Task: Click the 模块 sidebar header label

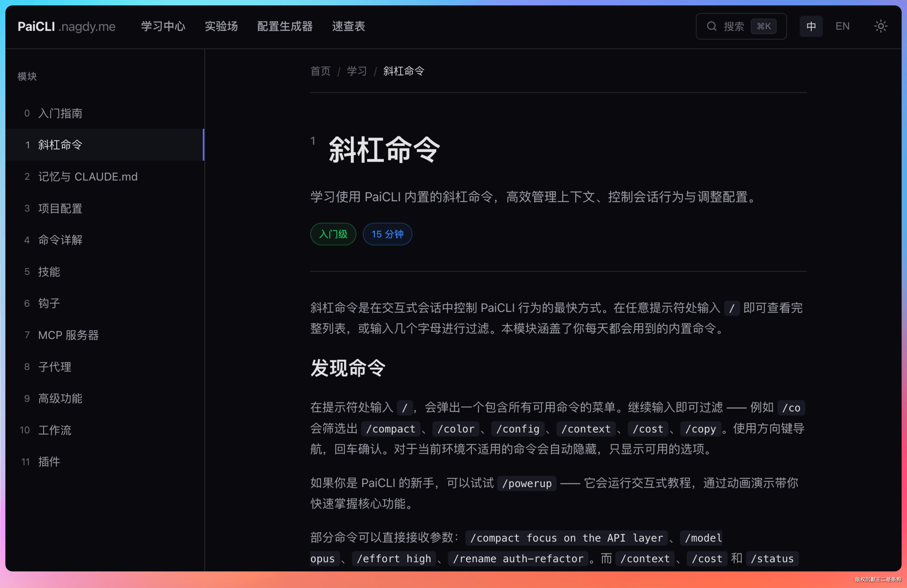Action: (27, 76)
